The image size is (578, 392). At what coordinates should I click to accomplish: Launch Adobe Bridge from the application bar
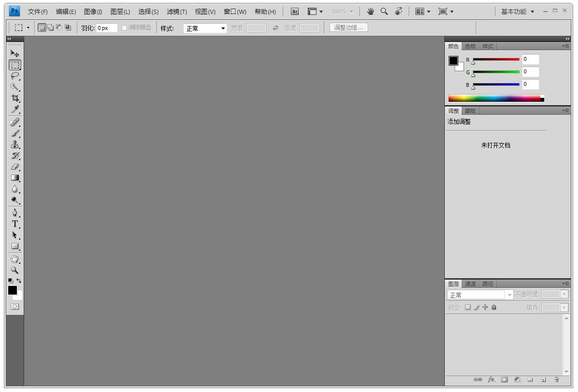(x=294, y=10)
